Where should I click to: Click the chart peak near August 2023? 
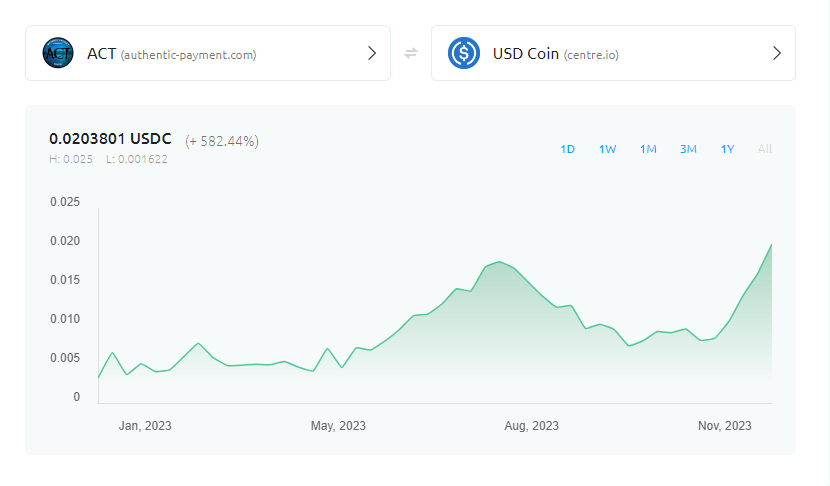click(x=500, y=262)
